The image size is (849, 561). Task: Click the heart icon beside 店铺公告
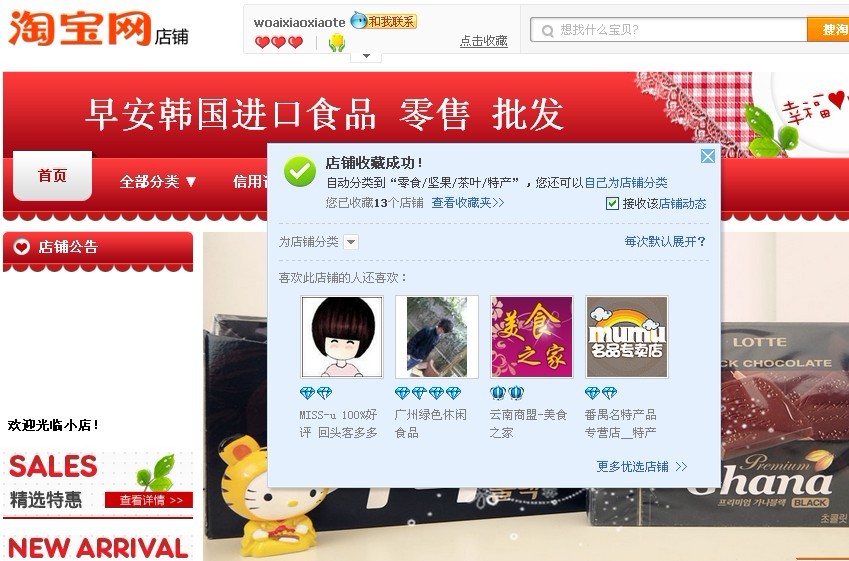pyautogui.click(x=22, y=247)
